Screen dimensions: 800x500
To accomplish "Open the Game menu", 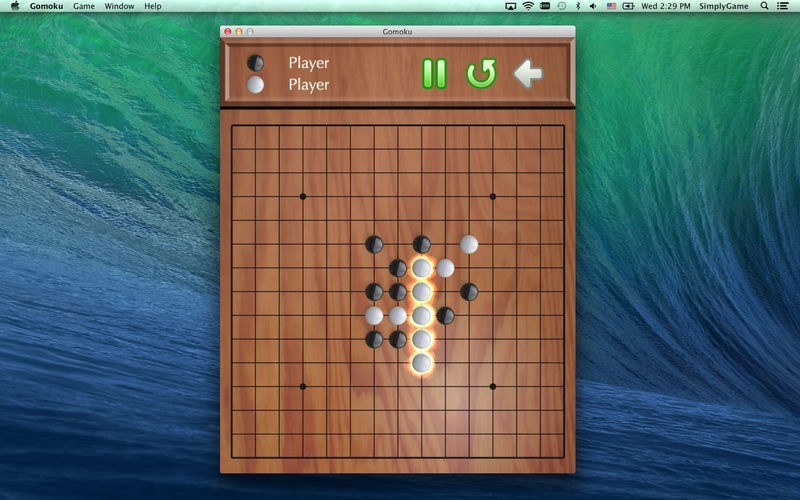I will (84, 6).
